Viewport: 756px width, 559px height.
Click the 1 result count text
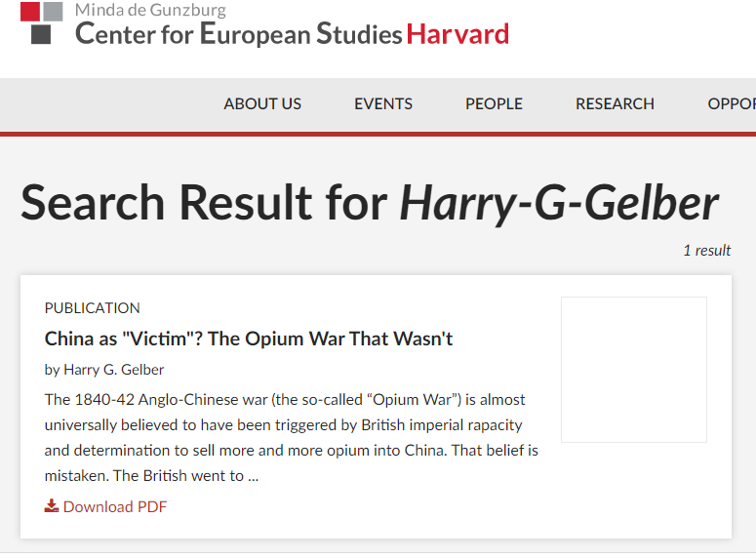click(706, 251)
